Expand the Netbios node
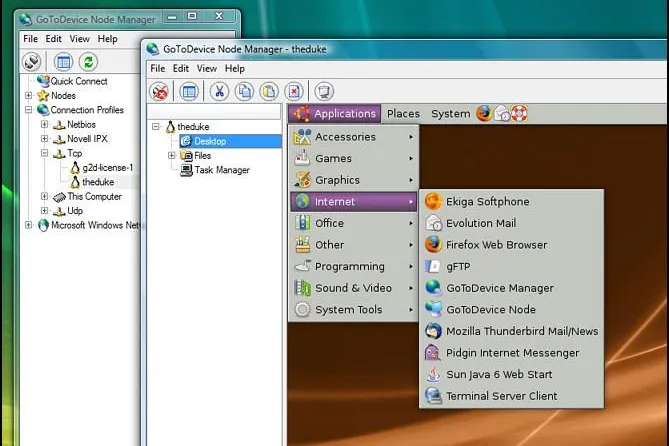669x446 pixels. point(44,124)
